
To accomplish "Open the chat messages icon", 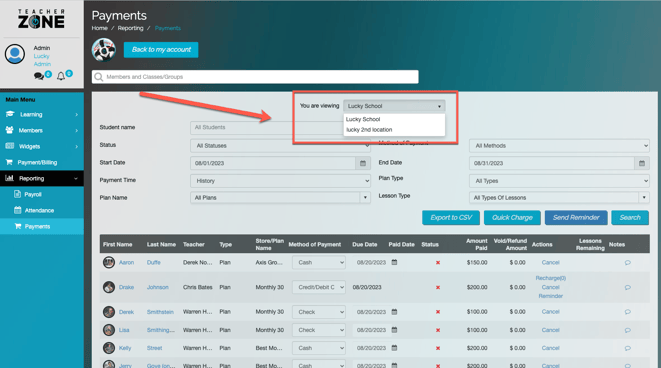I will pos(39,76).
